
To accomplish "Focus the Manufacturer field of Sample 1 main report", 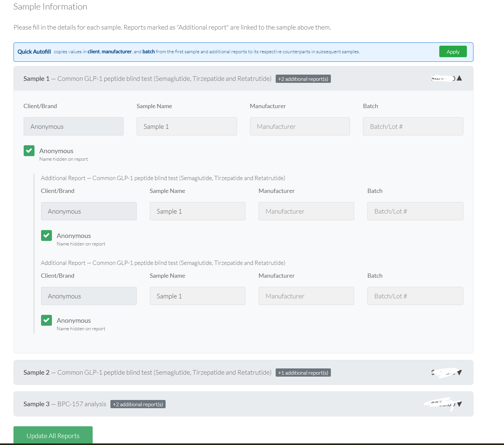I will [x=300, y=127].
